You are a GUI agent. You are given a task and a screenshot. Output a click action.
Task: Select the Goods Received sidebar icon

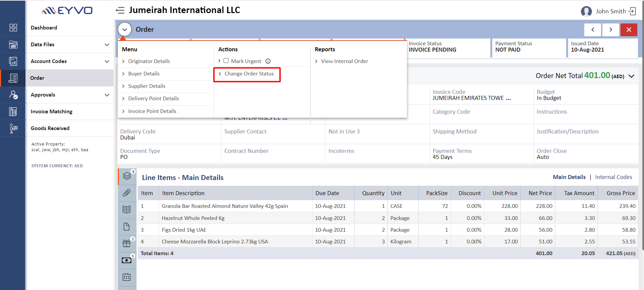click(x=13, y=128)
